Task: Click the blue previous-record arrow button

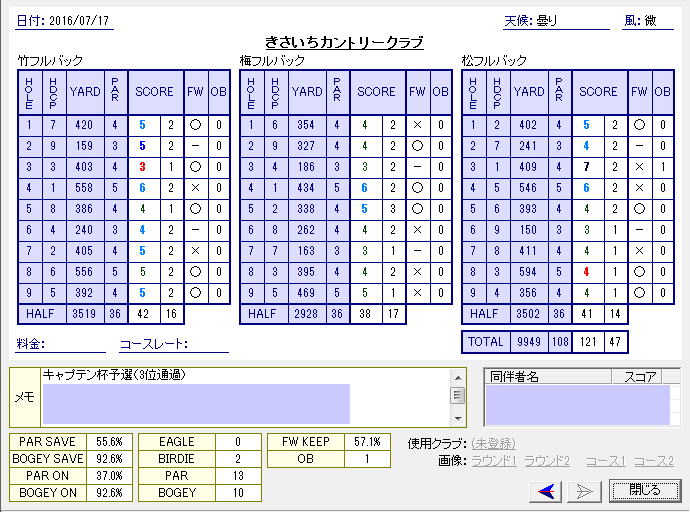Action: [x=545, y=491]
